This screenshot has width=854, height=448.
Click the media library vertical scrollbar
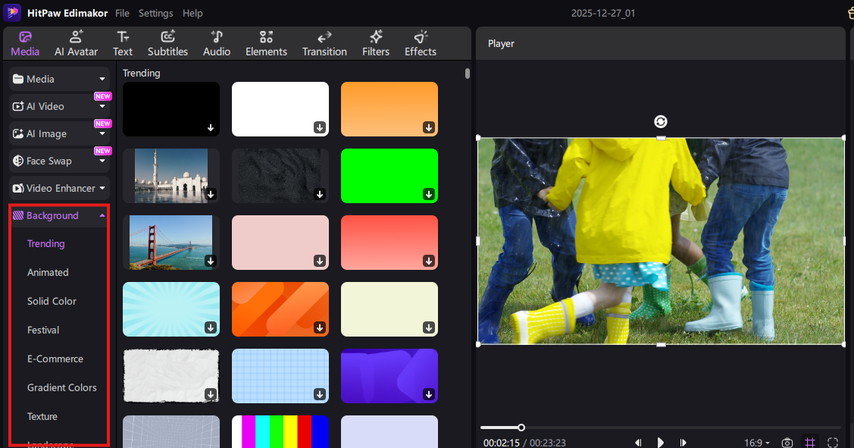pyautogui.click(x=467, y=73)
